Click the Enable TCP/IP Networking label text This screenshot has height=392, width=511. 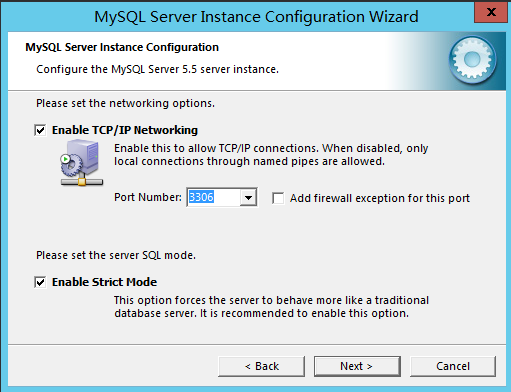click(x=125, y=130)
